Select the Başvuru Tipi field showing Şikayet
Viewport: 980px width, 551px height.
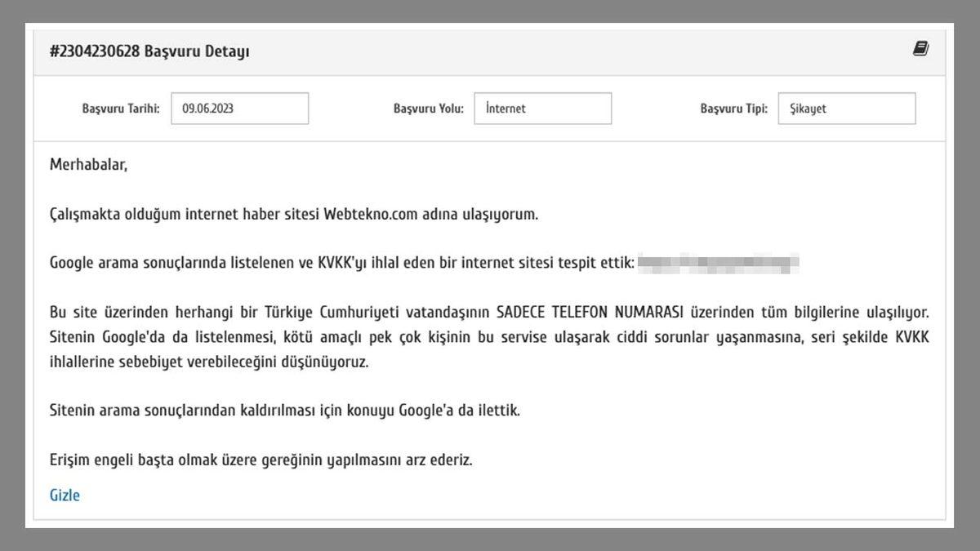pyautogui.click(x=847, y=108)
